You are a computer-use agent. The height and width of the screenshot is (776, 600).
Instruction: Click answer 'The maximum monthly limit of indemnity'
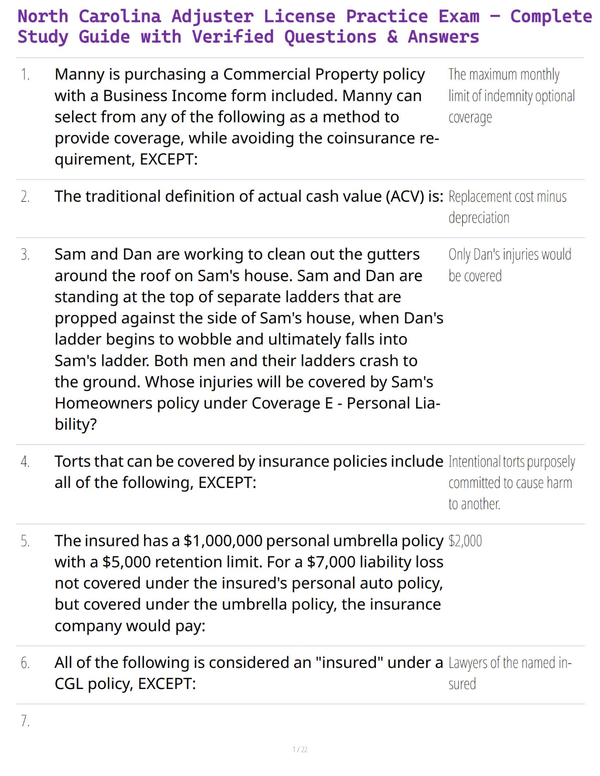point(511,96)
